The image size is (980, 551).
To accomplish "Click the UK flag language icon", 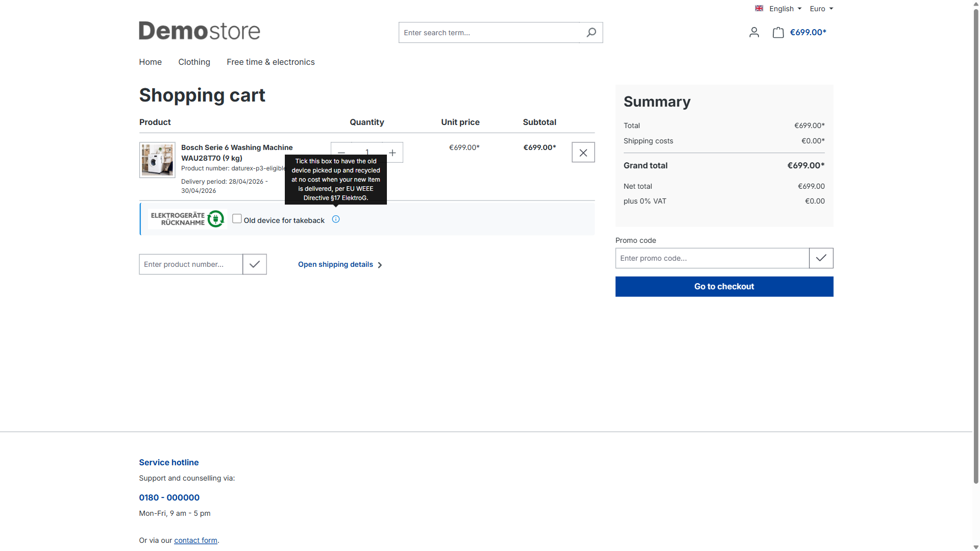I will [759, 9].
